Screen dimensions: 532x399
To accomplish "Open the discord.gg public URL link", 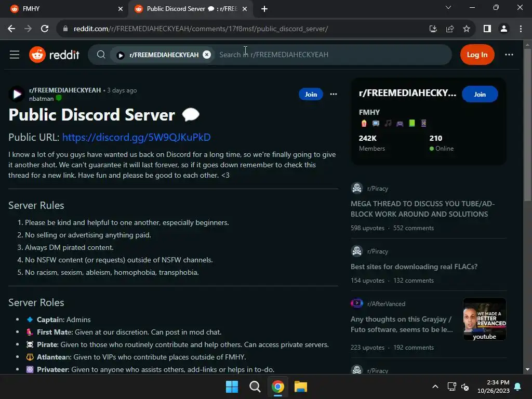I will pyautogui.click(x=137, y=137).
